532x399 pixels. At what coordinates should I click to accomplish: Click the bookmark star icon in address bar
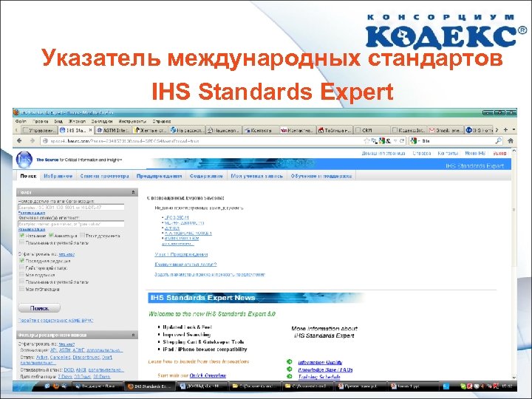[x=366, y=140]
